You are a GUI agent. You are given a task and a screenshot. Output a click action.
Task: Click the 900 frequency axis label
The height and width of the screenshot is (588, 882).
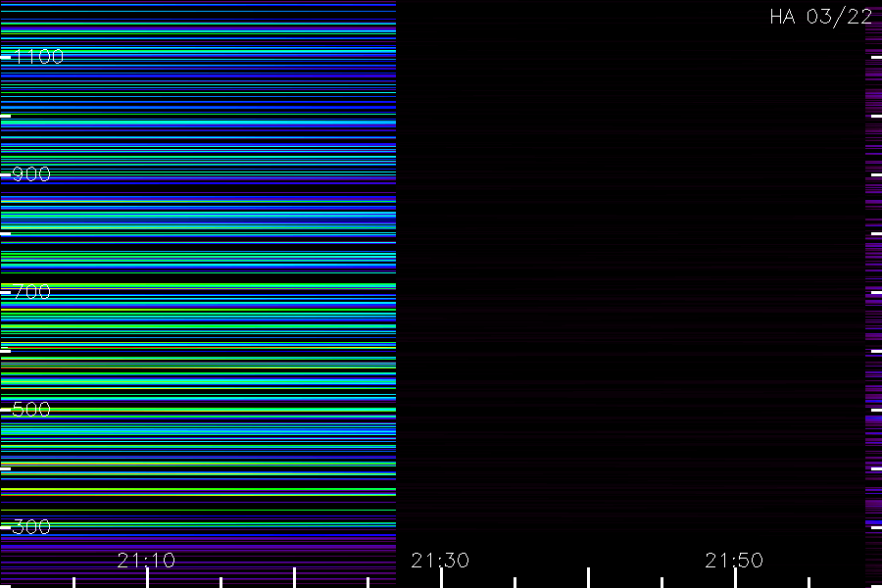(x=31, y=173)
